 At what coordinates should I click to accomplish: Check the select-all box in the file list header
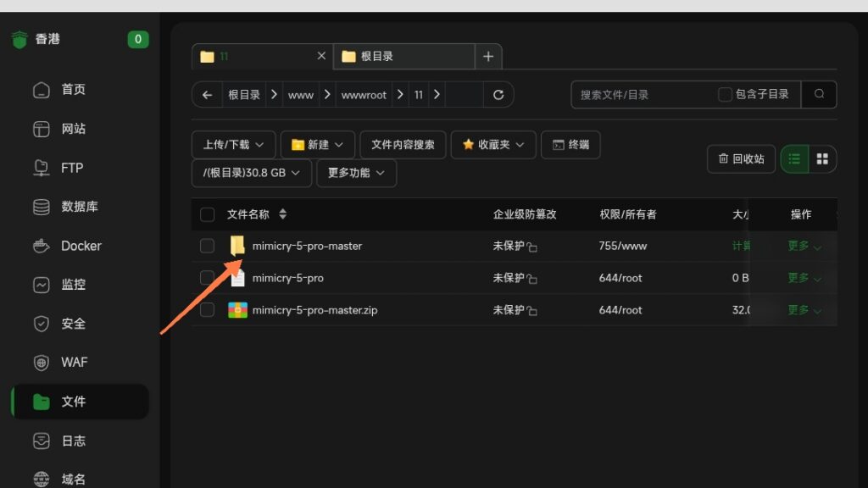(207, 214)
